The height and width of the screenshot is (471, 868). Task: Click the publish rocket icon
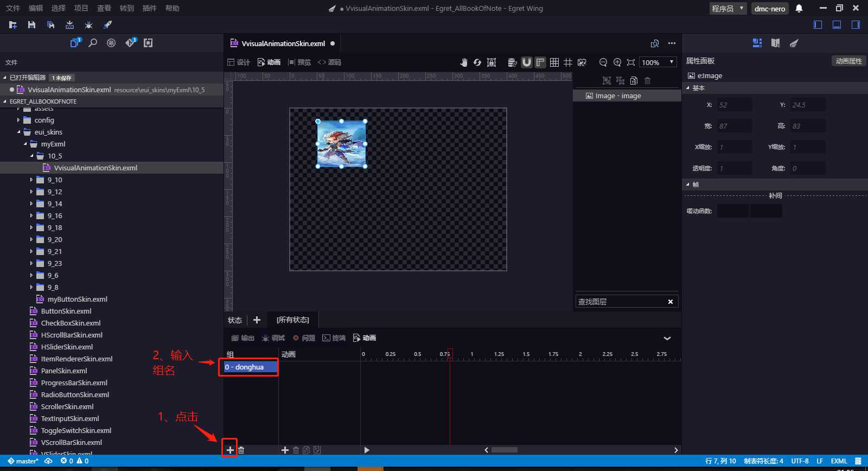pos(107,25)
